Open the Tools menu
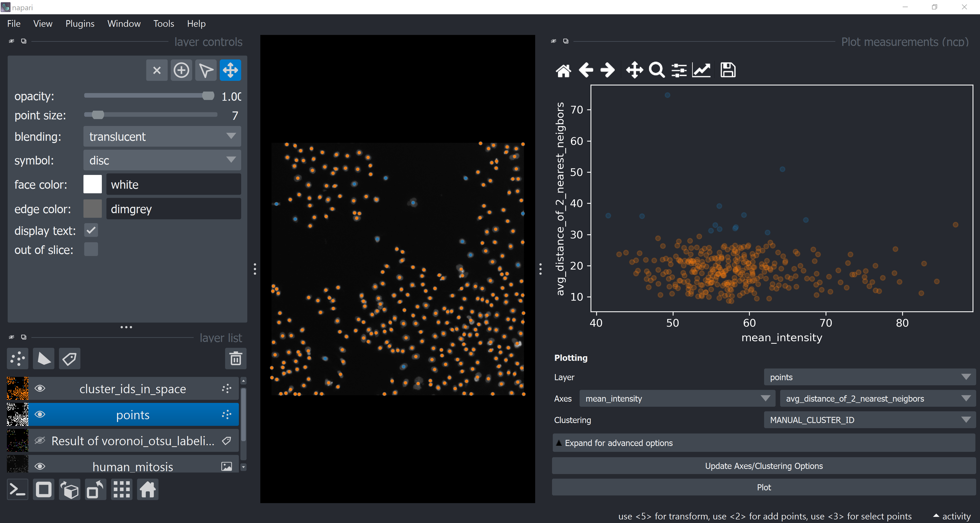Image resolution: width=980 pixels, height=523 pixels. click(x=164, y=23)
